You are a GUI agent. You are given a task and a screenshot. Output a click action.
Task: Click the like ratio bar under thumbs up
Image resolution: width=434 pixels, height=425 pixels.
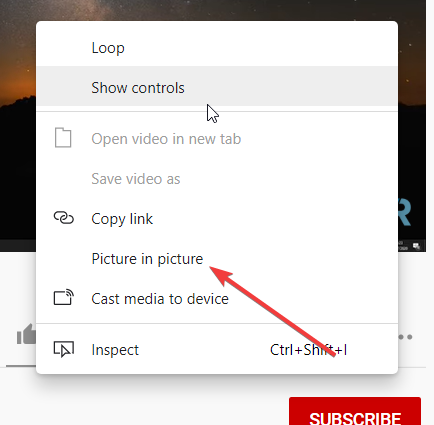tap(21, 366)
